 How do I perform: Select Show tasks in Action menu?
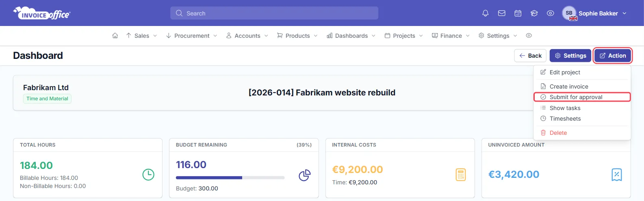pyautogui.click(x=582, y=108)
